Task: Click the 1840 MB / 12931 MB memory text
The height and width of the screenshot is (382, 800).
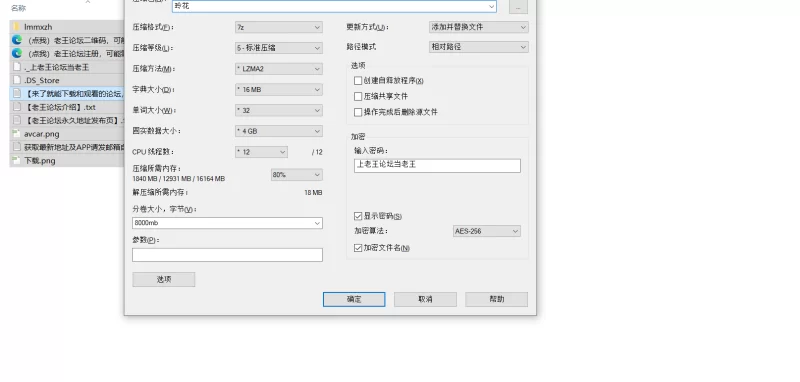Action: click(179, 179)
